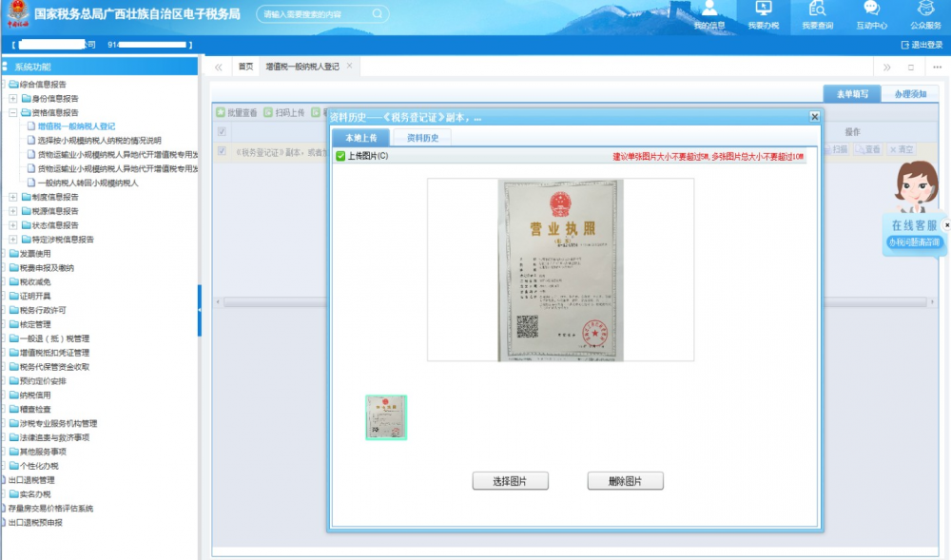Close the 资料历史 dialog with X
The image size is (951, 560).
[x=814, y=116]
